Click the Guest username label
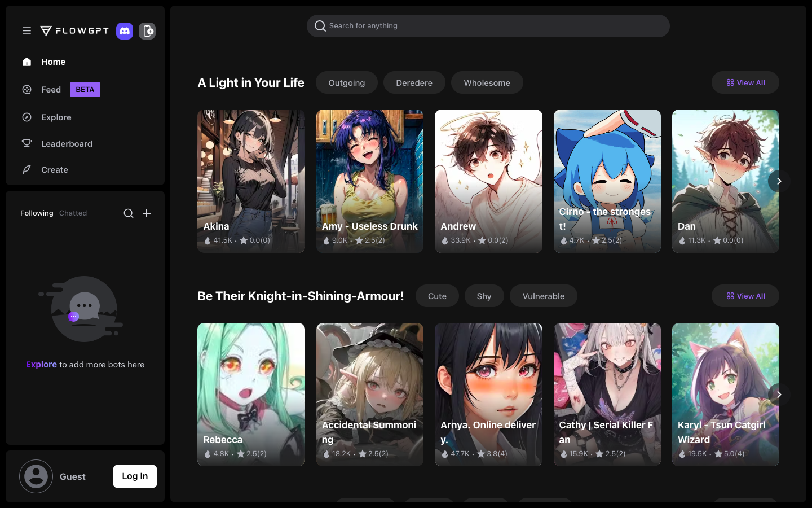Image resolution: width=812 pixels, height=508 pixels. pyautogui.click(x=73, y=476)
